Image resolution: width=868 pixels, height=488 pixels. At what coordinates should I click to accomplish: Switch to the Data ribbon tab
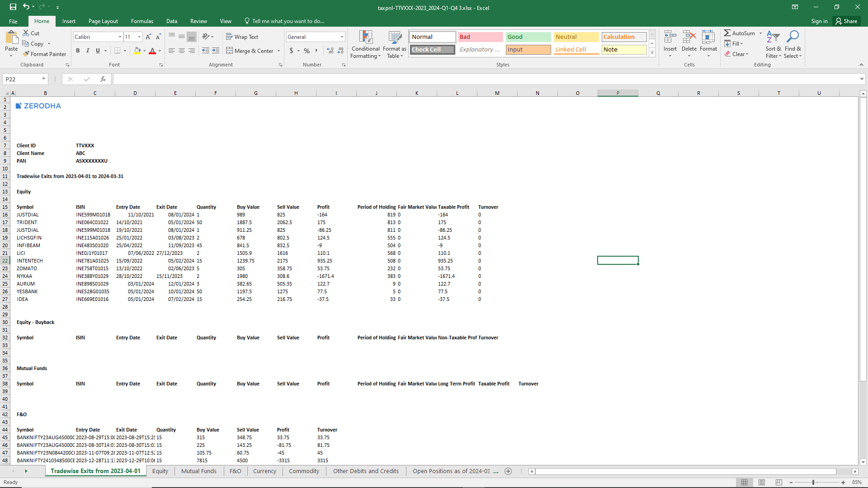pyautogui.click(x=171, y=21)
